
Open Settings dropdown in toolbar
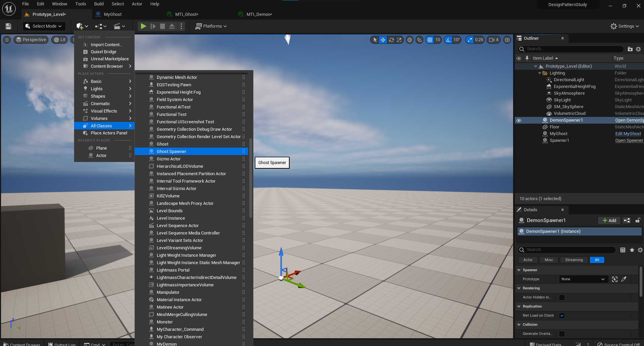coord(625,26)
